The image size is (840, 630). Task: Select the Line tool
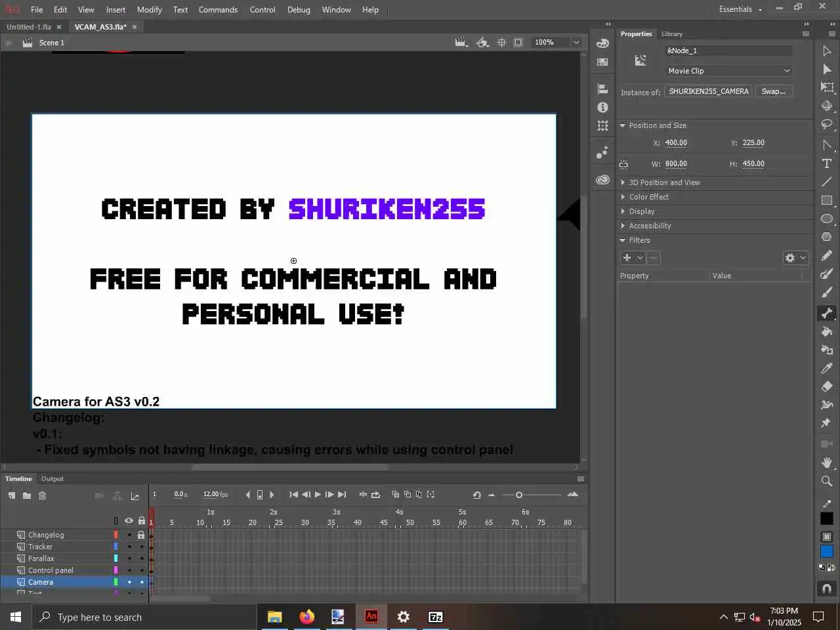point(827,182)
